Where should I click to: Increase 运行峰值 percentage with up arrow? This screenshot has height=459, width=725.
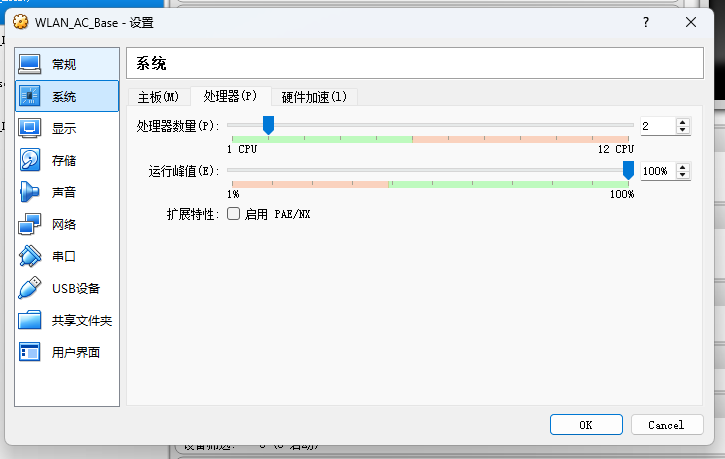click(683, 167)
